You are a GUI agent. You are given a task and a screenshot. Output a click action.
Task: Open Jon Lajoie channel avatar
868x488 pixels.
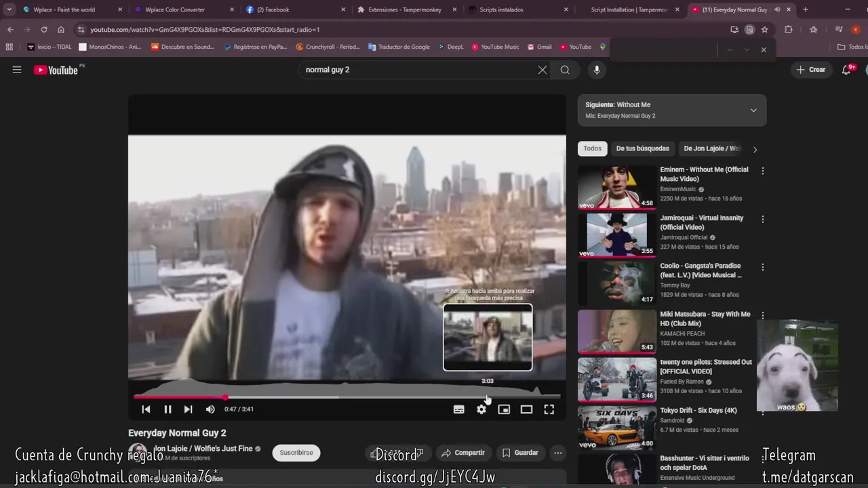138,453
